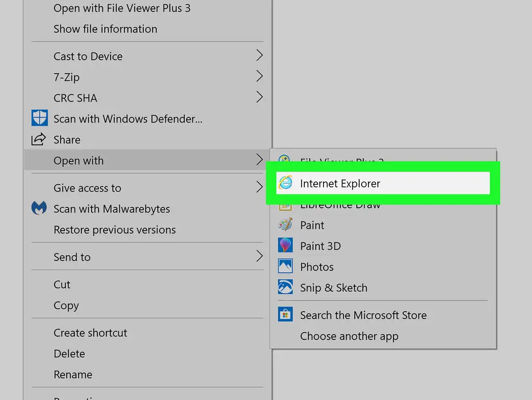This screenshot has height=400, width=532.
Task: Expand the Cast to Device submenu arrow
Action: [x=259, y=55]
